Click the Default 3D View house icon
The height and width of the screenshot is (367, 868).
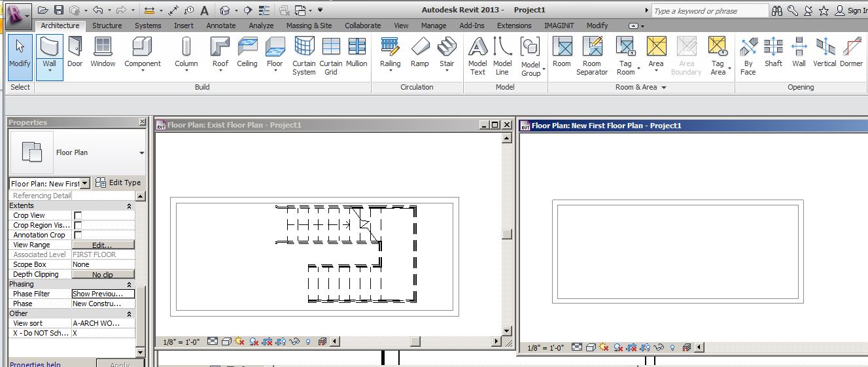[x=224, y=10]
